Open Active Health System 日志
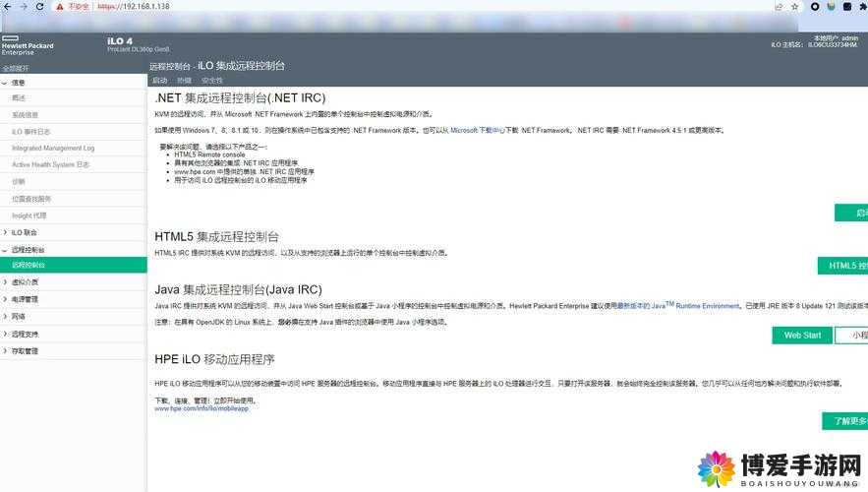The width and height of the screenshot is (868, 492). point(50,165)
